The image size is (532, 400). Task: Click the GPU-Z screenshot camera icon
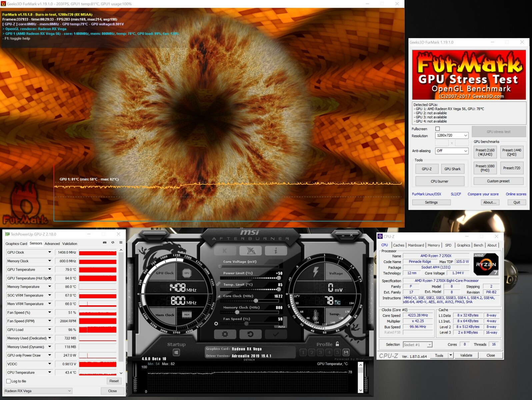(105, 243)
